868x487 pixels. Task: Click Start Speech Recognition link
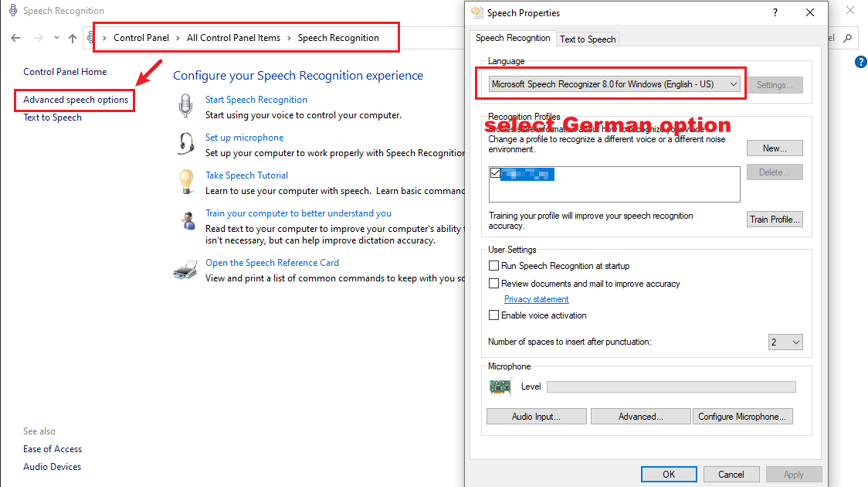tap(256, 100)
